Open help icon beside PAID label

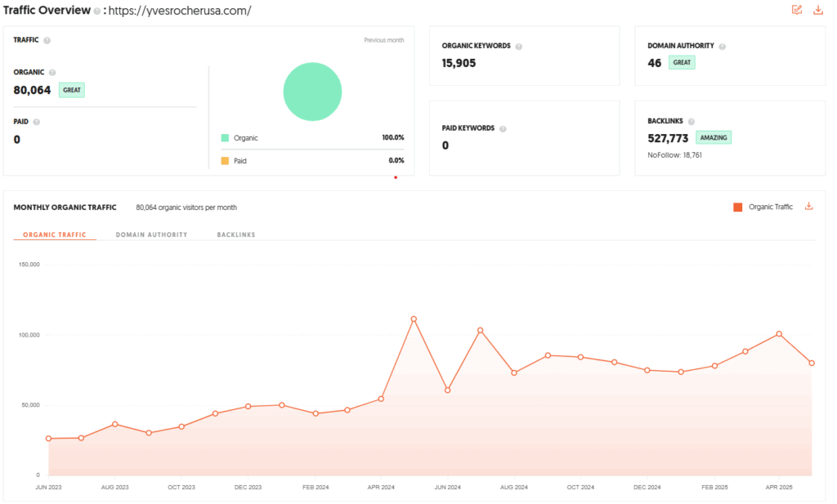click(36, 123)
